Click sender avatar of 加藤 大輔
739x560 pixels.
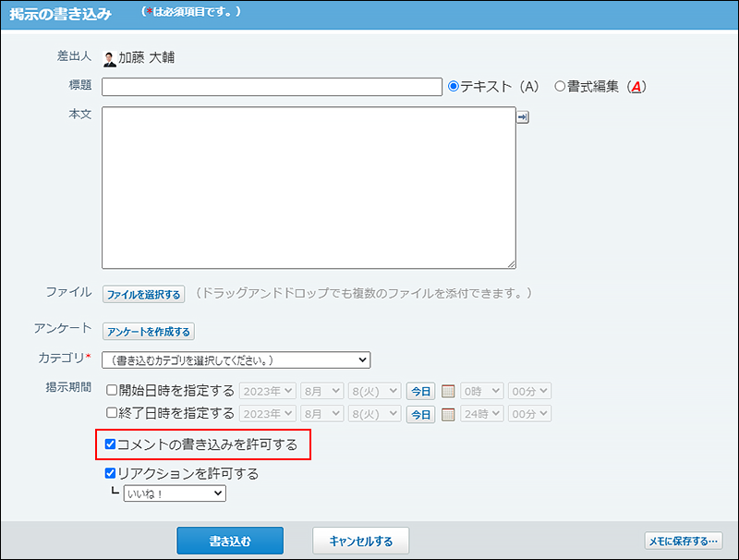click(109, 59)
